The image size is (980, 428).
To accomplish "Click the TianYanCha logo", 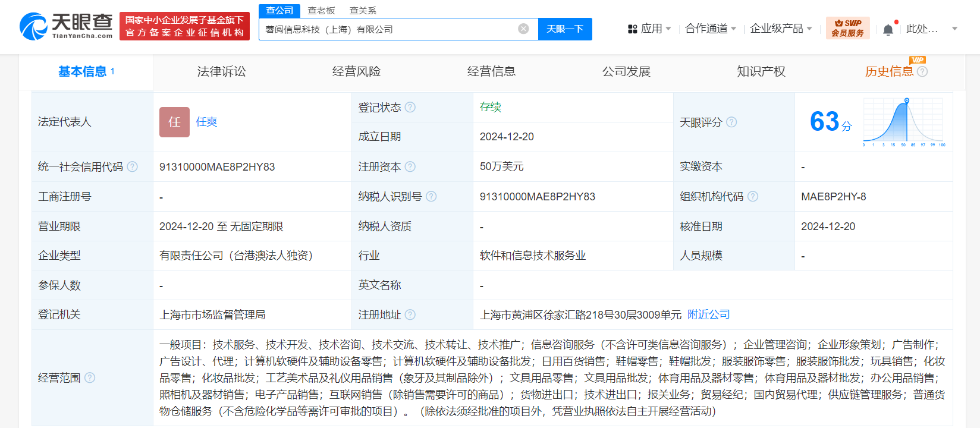I will (x=66, y=27).
